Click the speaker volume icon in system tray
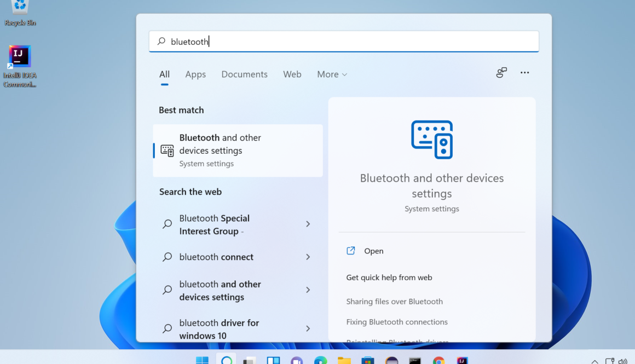 (622, 361)
